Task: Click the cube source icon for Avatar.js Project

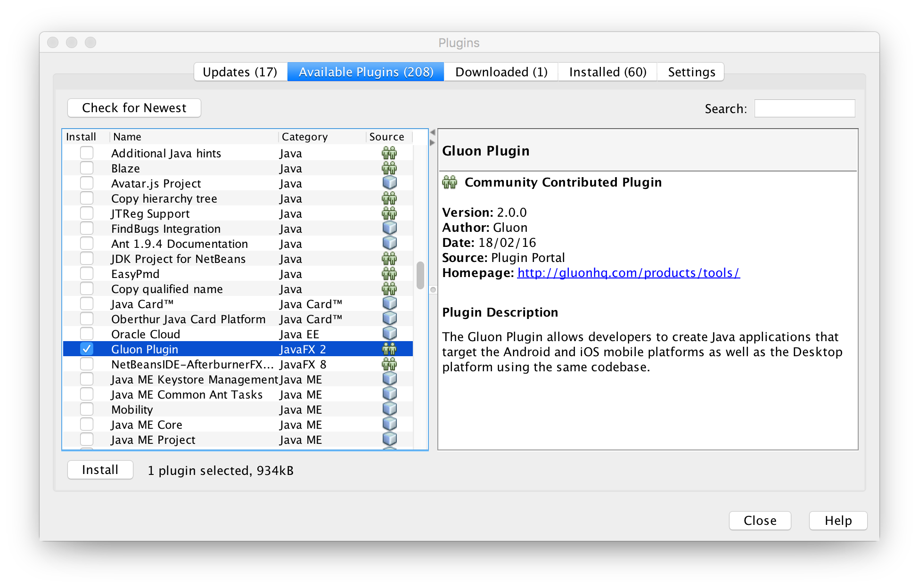Action: click(389, 183)
